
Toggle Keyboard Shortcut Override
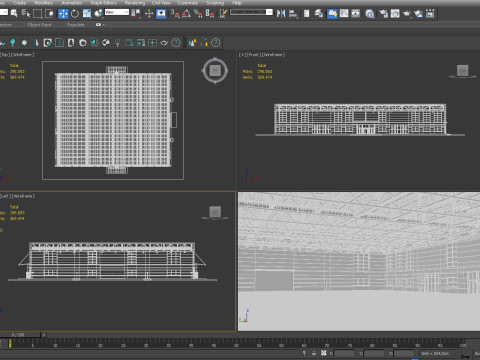click(x=161, y=14)
